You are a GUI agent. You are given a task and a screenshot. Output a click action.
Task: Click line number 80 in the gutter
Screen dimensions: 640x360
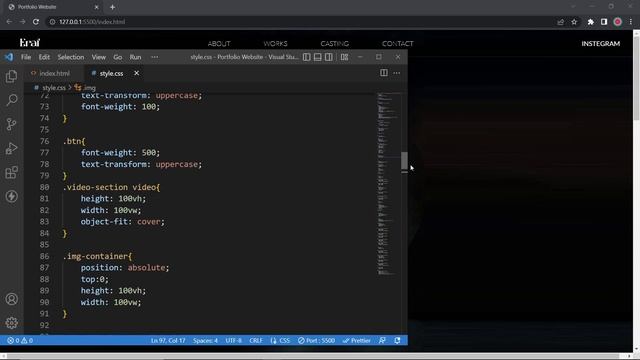[x=44, y=187]
